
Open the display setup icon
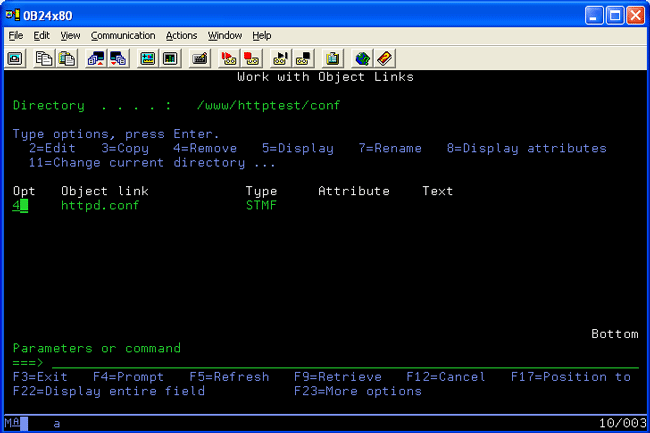tap(148, 58)
